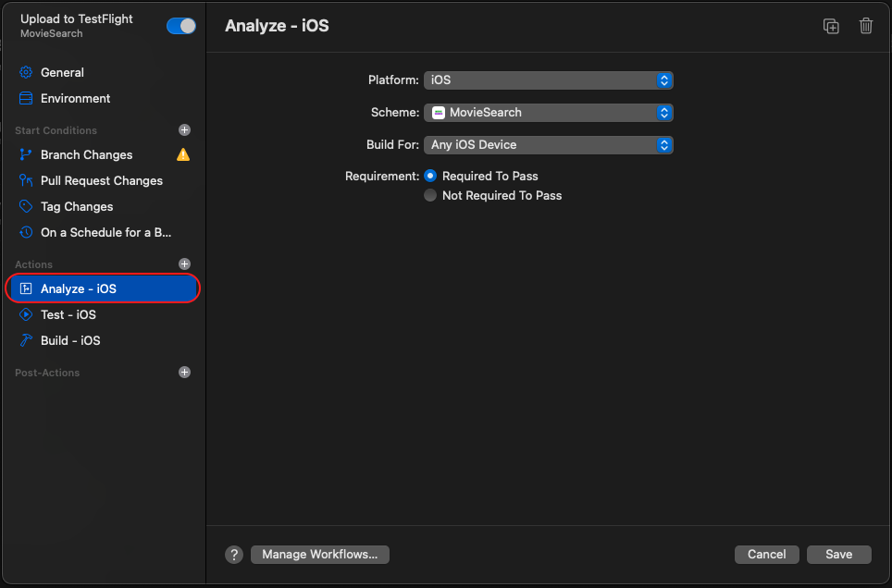The image size is (892, 588).
Task: Click the Branch Changes branch icon
Action: pyautogui.click(x=26, y=154)
